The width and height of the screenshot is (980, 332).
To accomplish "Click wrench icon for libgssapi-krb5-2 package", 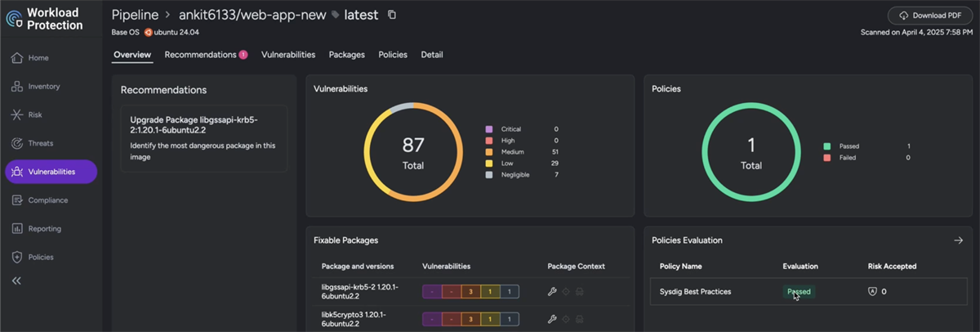I will click(x=552, y=292).
